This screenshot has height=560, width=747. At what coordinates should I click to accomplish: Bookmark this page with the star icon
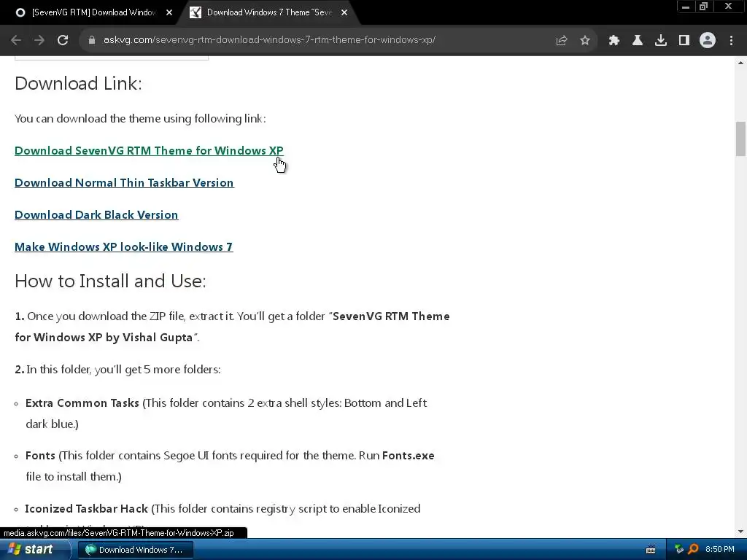585,41
